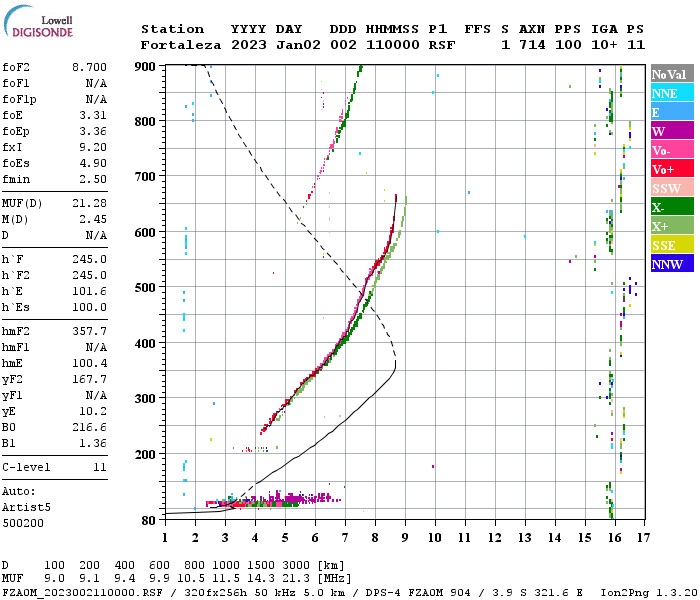Screen dimensions: 700x600
Task: Click the M(D) value 2.45
Action: [93, 219]
